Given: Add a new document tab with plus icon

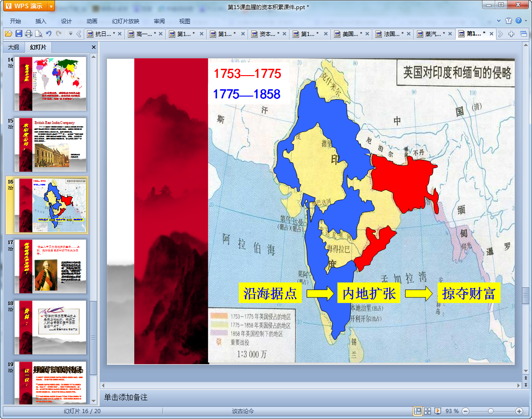Looking at the screenshot, I should point(512,34).
